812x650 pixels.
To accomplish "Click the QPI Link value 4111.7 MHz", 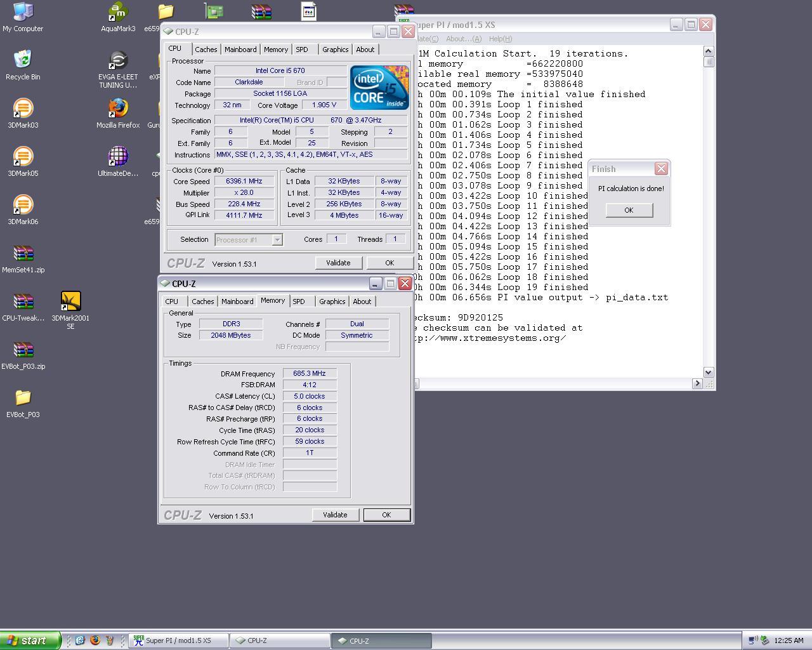I will click(x=244, y=215).
